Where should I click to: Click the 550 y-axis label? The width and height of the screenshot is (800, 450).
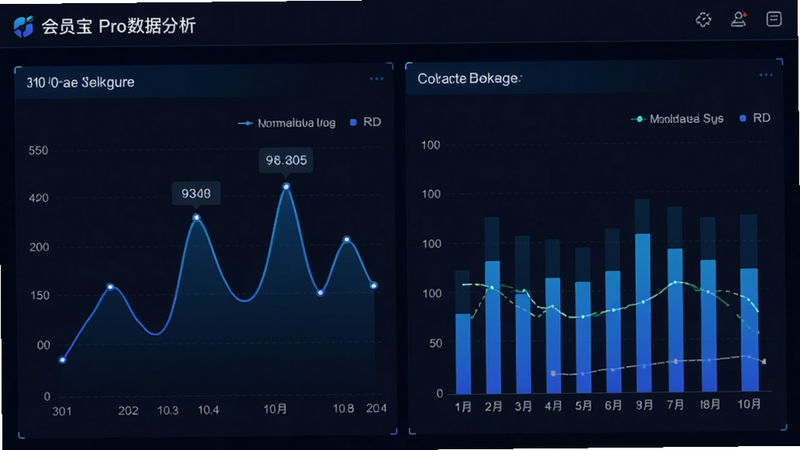(38, 151)
